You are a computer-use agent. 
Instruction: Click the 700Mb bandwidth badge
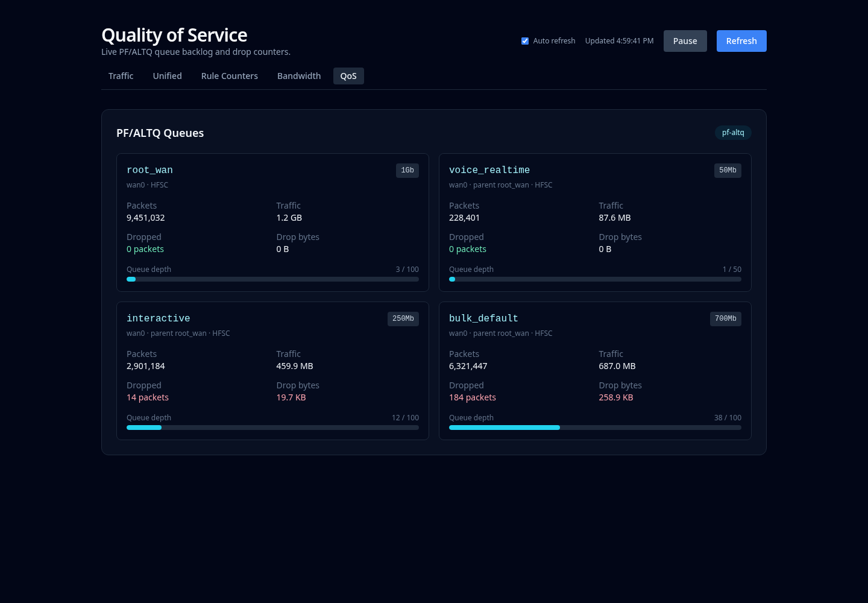click(x=726, y=319)
